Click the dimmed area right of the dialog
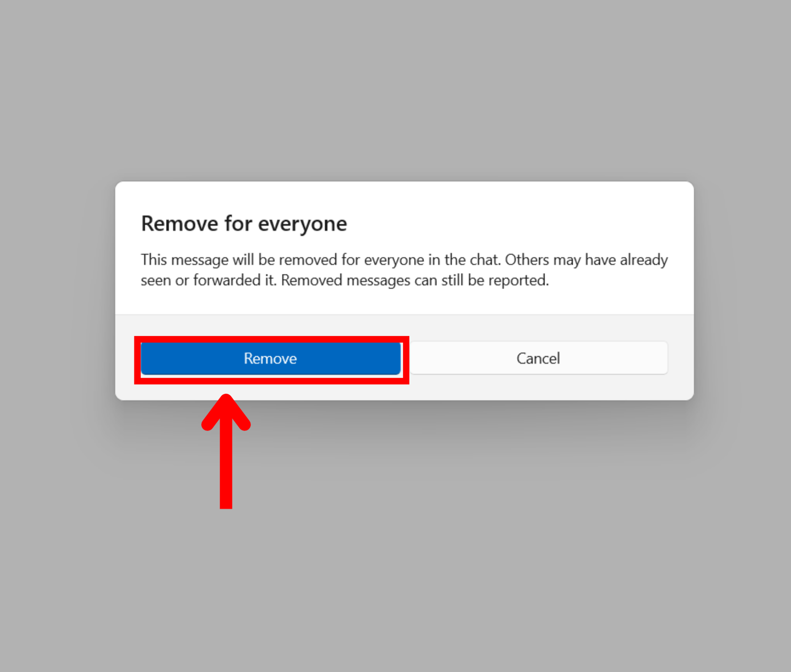Viewport: 791px width, 672px height. 742,291
